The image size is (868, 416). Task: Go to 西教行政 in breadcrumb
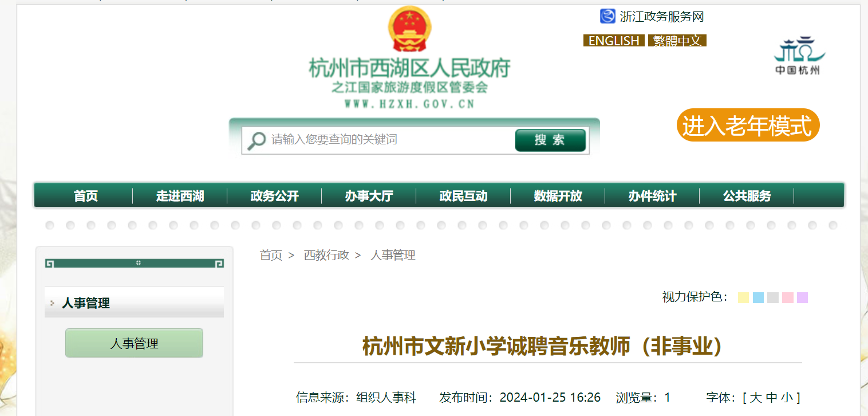point(326,255)
